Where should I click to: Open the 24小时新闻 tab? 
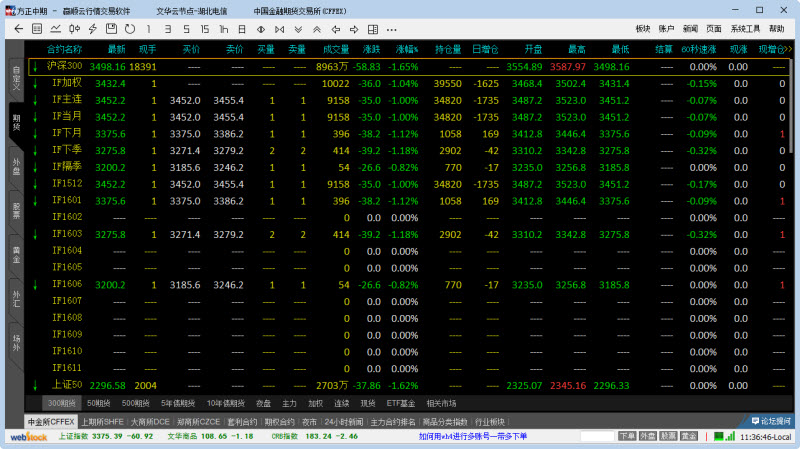[x=344, y=422]
